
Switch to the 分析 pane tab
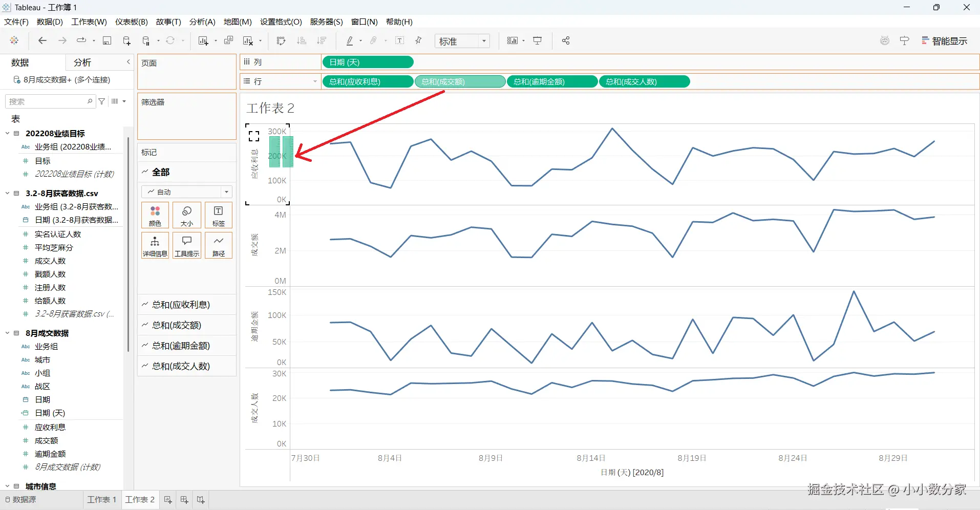click(82, 62)
